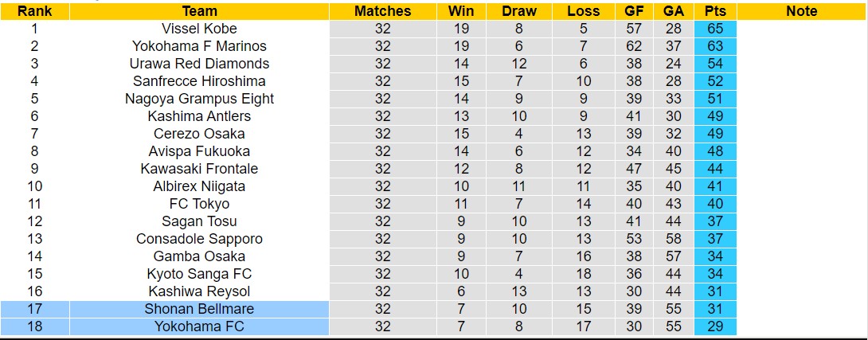Open Sanfrecce Hiroshima team entry
868x340 pixels.
pyautogui.click(x=199, y=81)
